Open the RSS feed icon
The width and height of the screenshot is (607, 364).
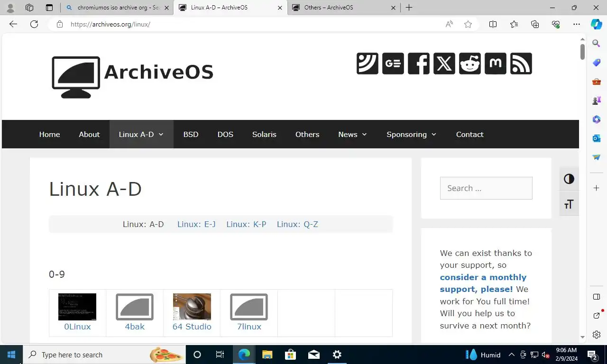[x=521, y=64]
